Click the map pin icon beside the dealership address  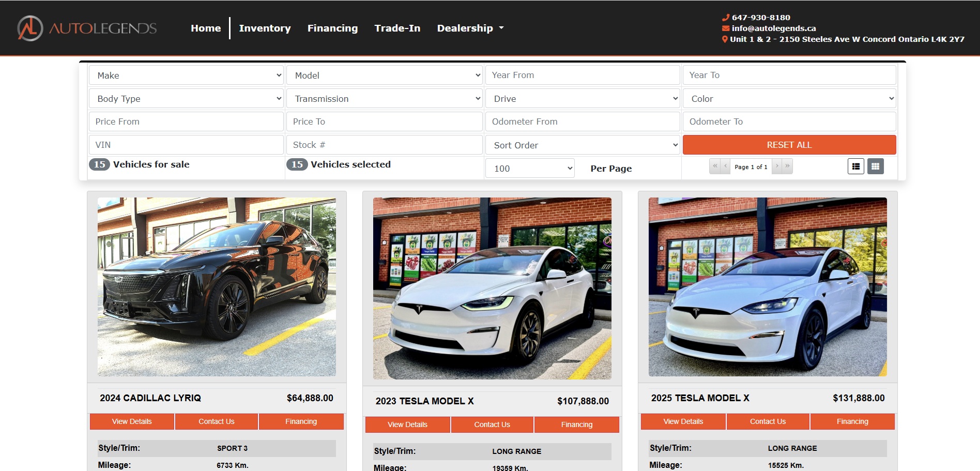pos(725,39)
